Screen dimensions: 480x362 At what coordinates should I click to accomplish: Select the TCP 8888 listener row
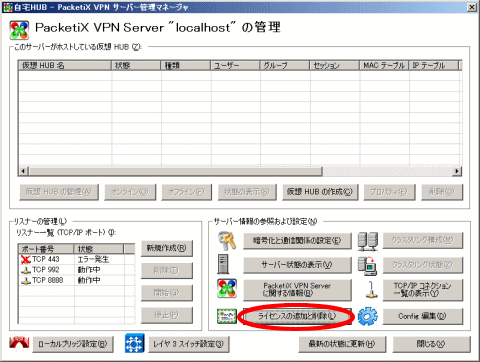click(x=77, y=280)
